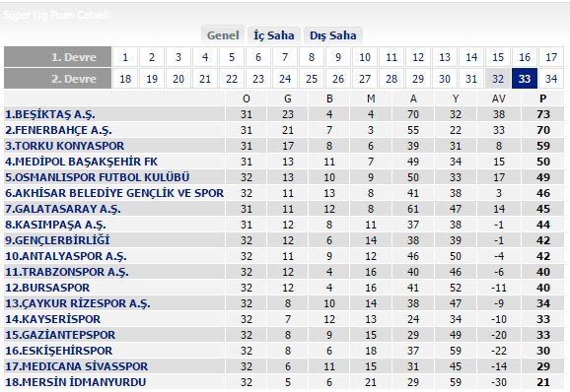Visit the TRABZONSPOR A.Ş. link
Screen dimensions: 570x392
point(67,272)
